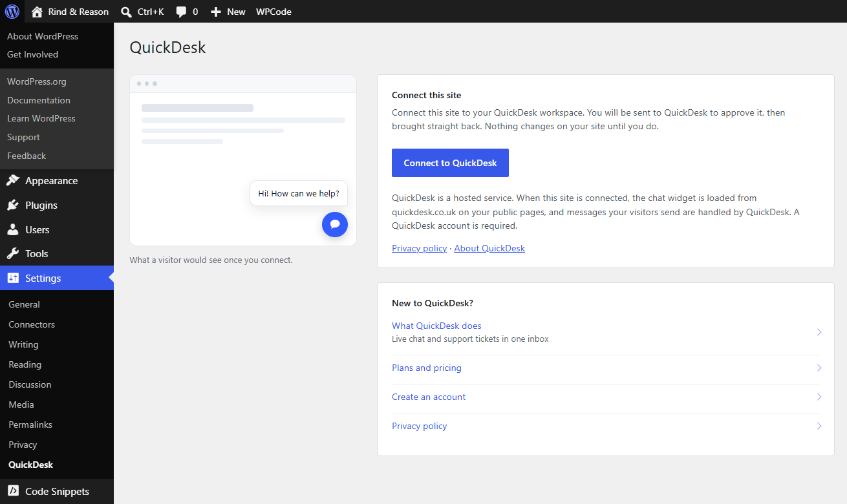847x504 pixels.
Task: Click chevron beside Create an account
Action: [819, 397]
